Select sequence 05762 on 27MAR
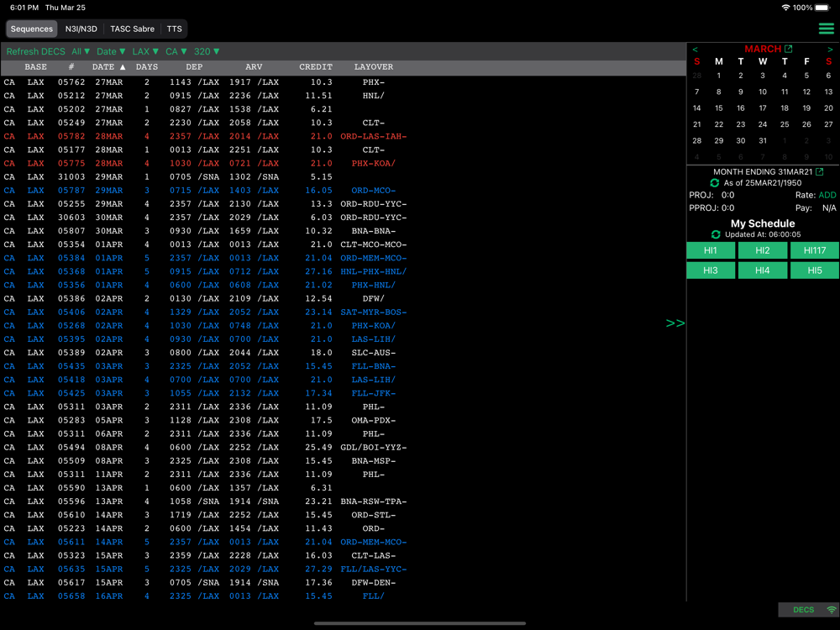Screen dimensions: 840x630 343,82
